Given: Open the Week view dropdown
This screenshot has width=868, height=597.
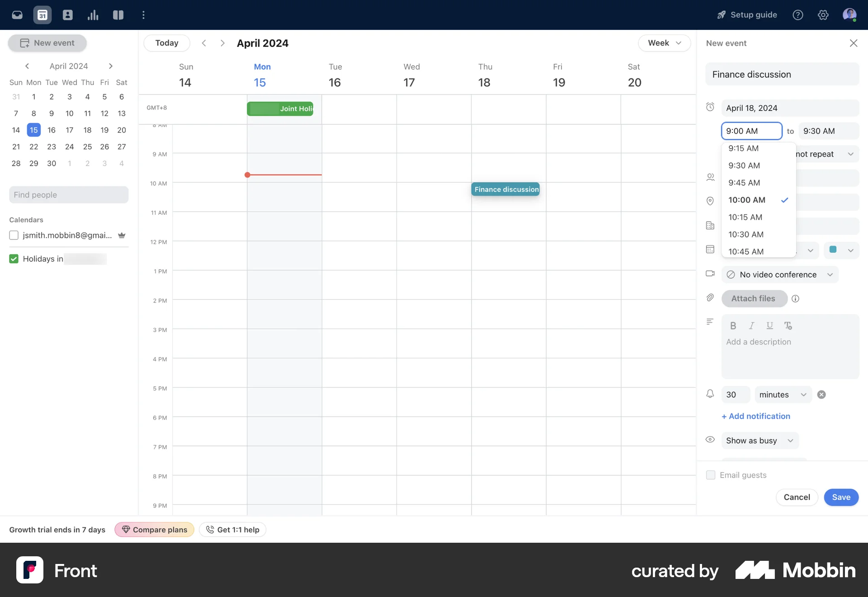Looking at the screenshot, I should [664, 43].
